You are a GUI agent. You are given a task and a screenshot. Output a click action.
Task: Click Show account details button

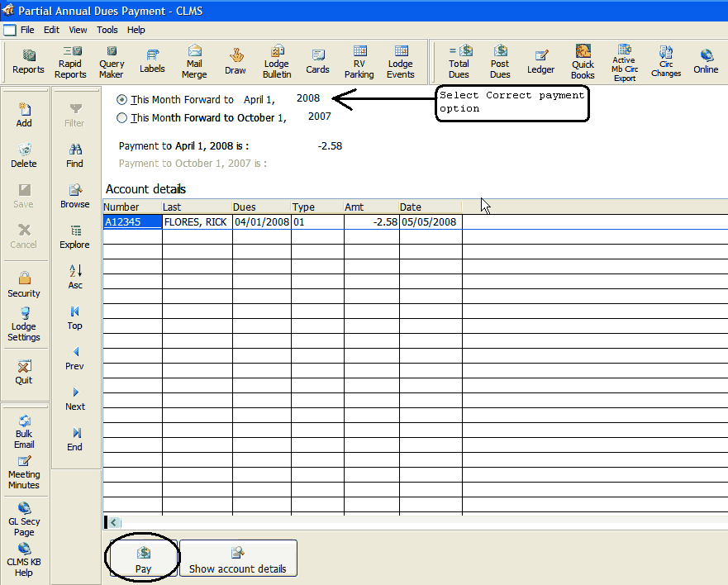click(x=238, y=559)
